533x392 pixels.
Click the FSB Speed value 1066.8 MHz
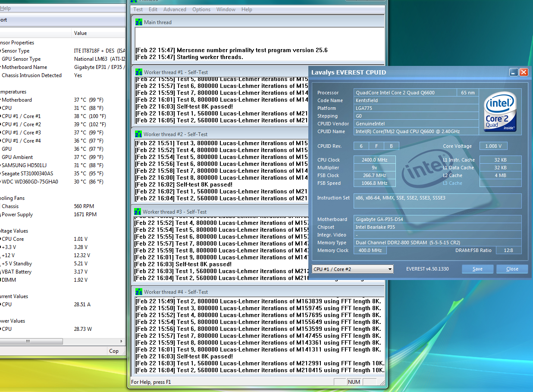point(375,183)
